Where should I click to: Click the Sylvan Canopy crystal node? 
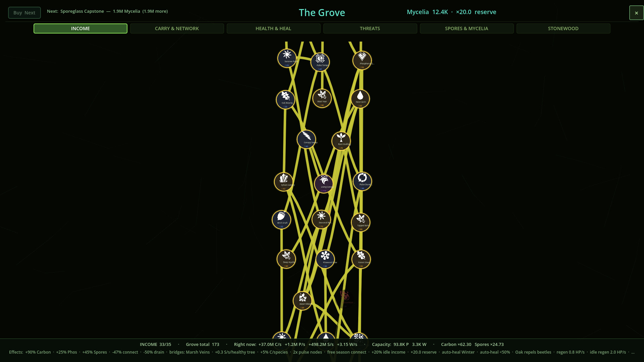[x=284, y=182]
